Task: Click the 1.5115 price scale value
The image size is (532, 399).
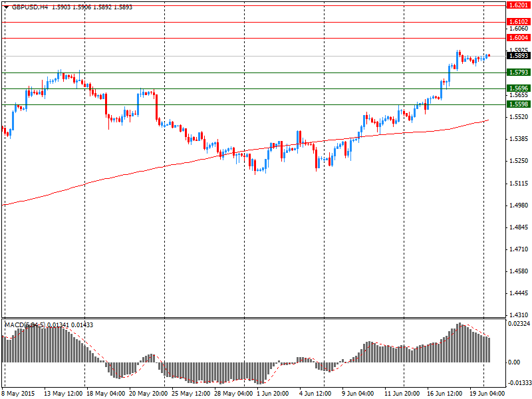Action: (519, 184)
